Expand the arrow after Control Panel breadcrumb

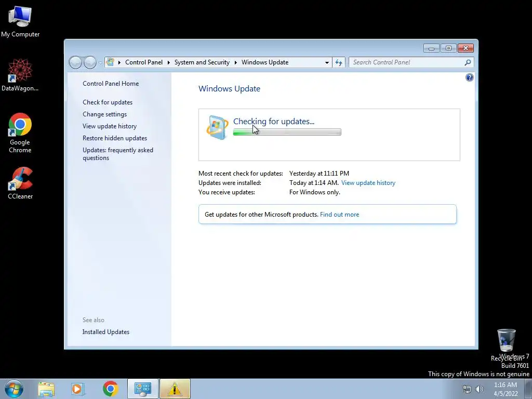pyautogui.click(x=169, y=62)
